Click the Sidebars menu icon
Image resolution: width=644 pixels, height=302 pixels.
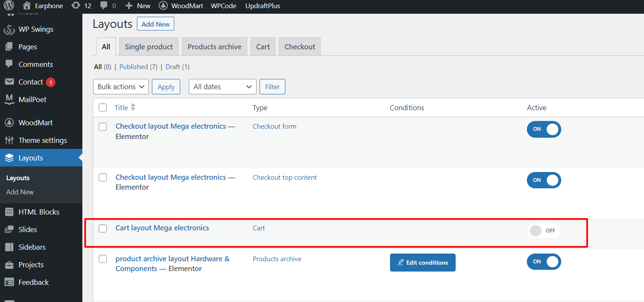[x=9, y=247]
